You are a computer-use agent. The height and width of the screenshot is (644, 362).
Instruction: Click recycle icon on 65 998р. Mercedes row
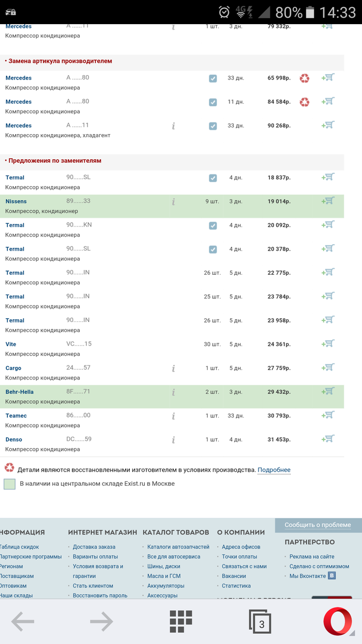click(x=305, y=78)
